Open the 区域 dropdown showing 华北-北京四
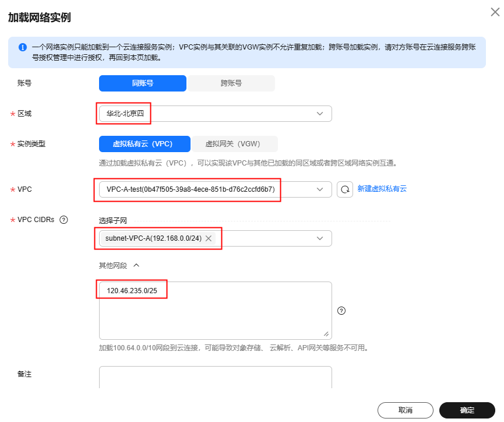Screen dimensions: 504x422 click(x=216, y=114)
